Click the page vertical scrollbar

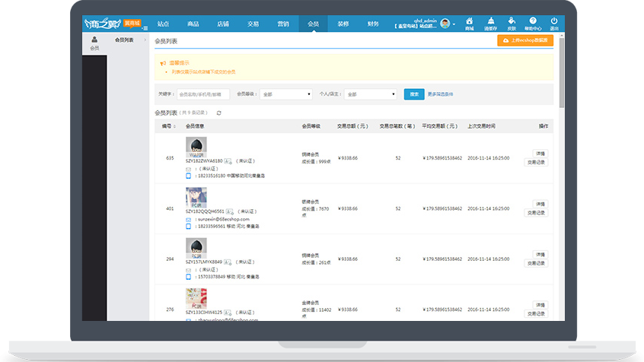click(x=561, y=76)
